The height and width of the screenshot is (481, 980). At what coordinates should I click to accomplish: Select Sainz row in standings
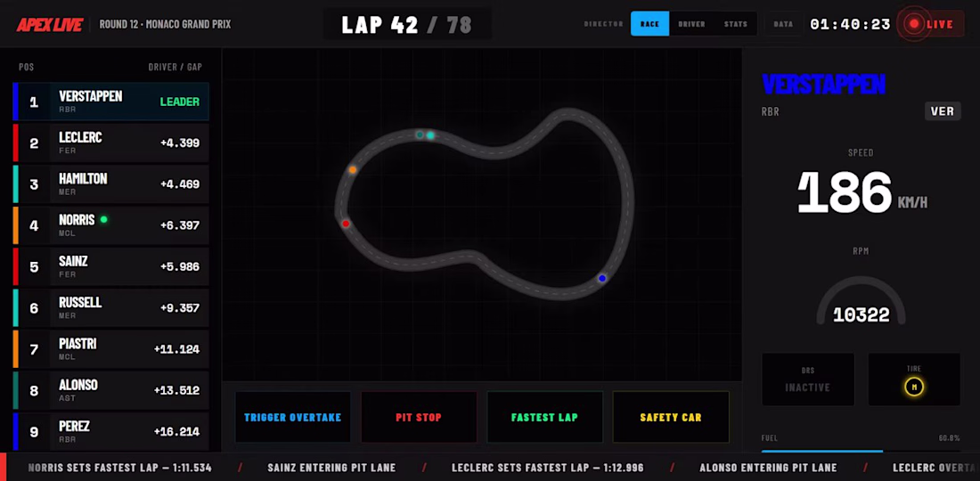110,266
